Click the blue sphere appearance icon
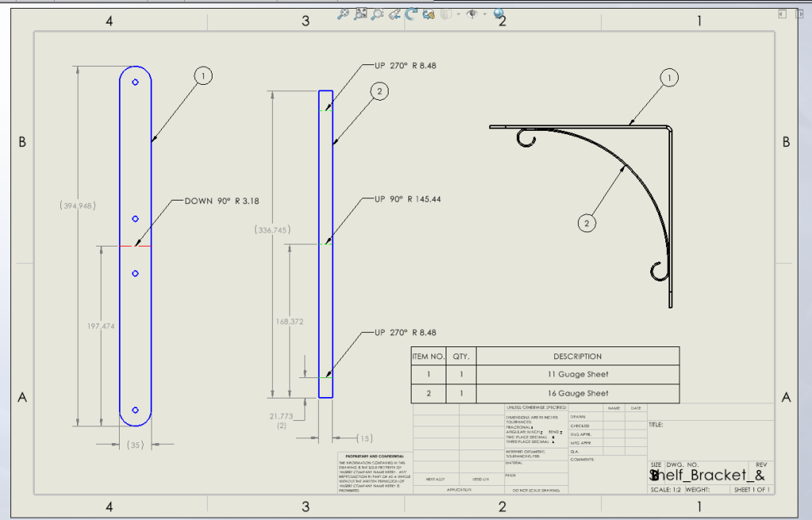The height and width of the screenshot is (520, 812). (x=499, y=13)
